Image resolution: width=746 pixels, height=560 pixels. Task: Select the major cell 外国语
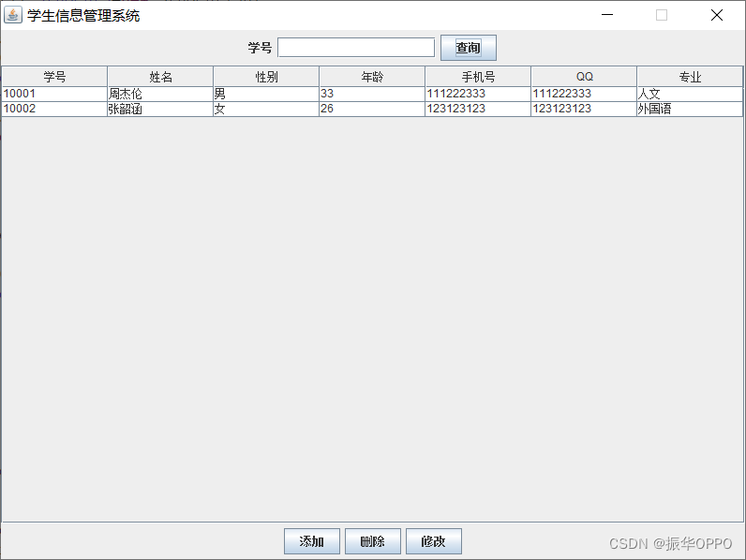click(690, 109)
